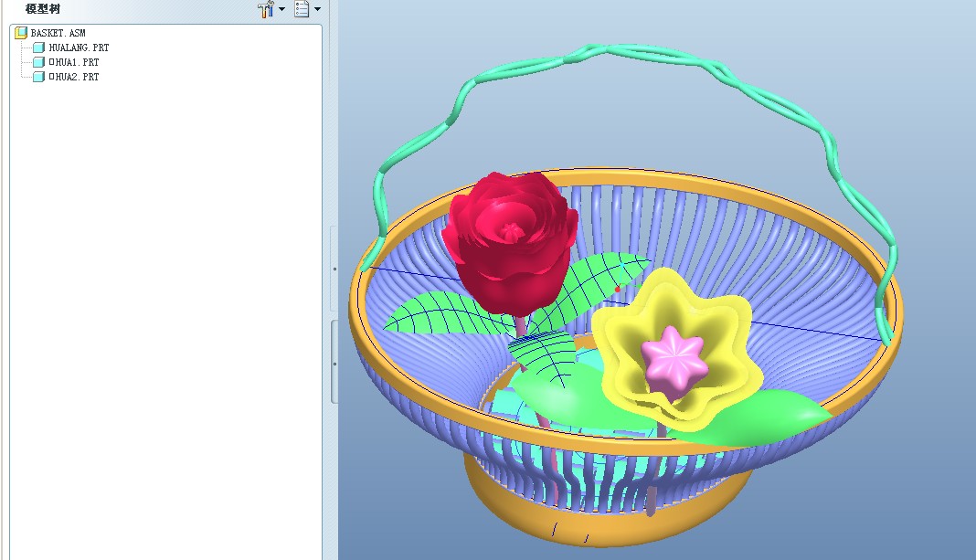
Task: Open the model tree Settings tool icon
Action: click(266, 9)
